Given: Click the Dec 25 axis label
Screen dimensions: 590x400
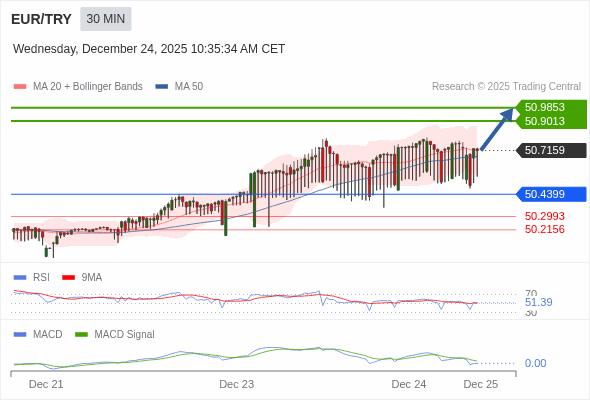Looking at the screenshot, I should tap(481, 384).
